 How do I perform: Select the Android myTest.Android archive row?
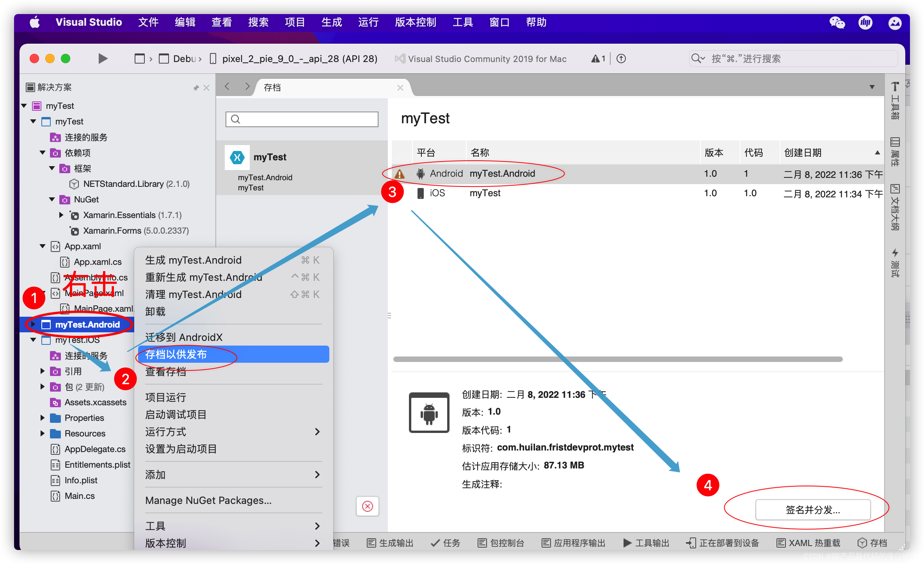pos(638,174)
